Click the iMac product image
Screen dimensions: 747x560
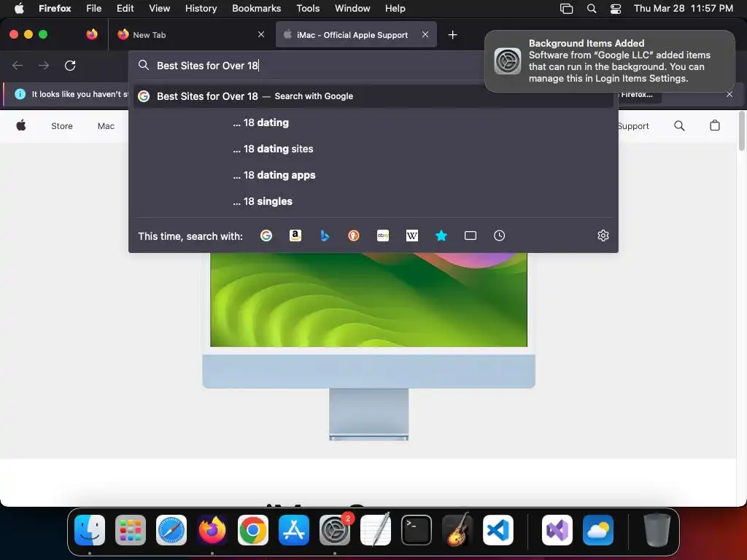[368, 346]
